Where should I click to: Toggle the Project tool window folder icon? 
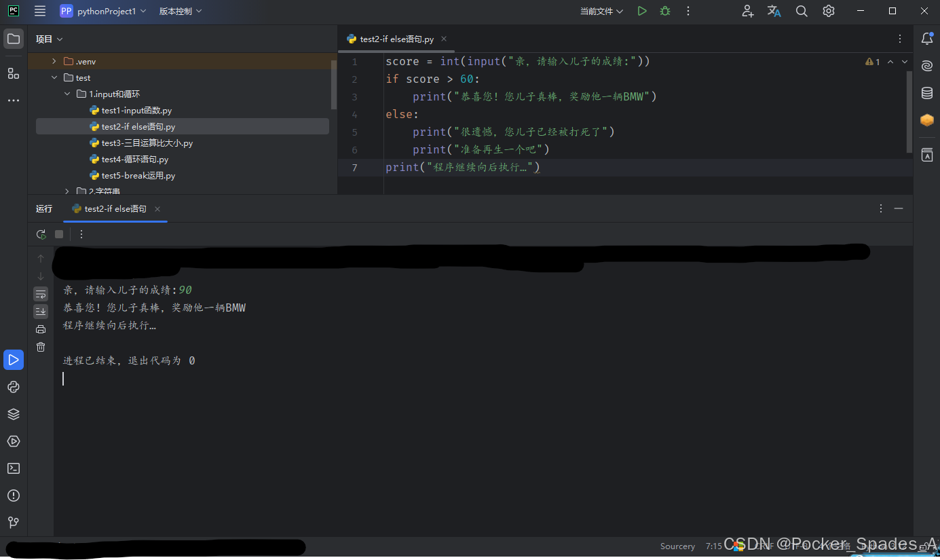(x=13, y=39)
